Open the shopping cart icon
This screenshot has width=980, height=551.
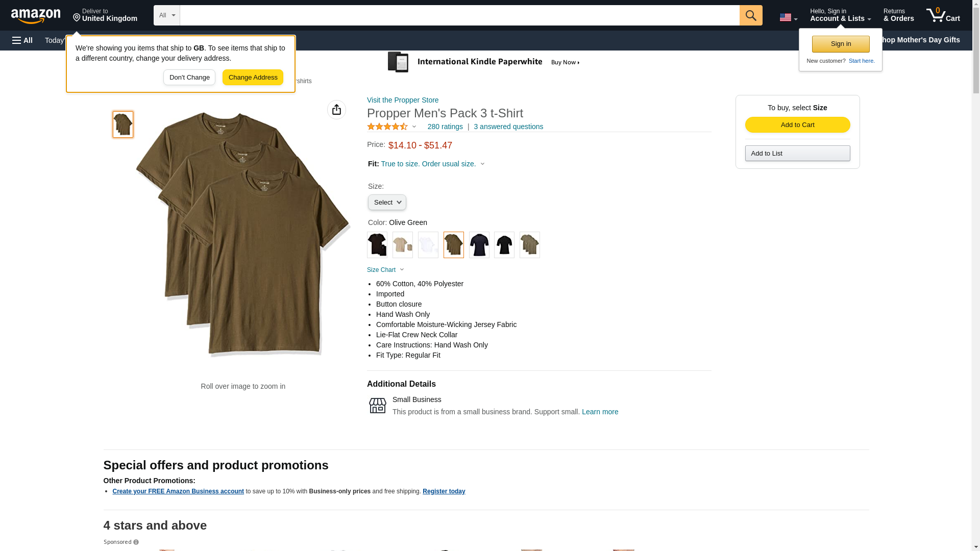click(x=943, y=15)
